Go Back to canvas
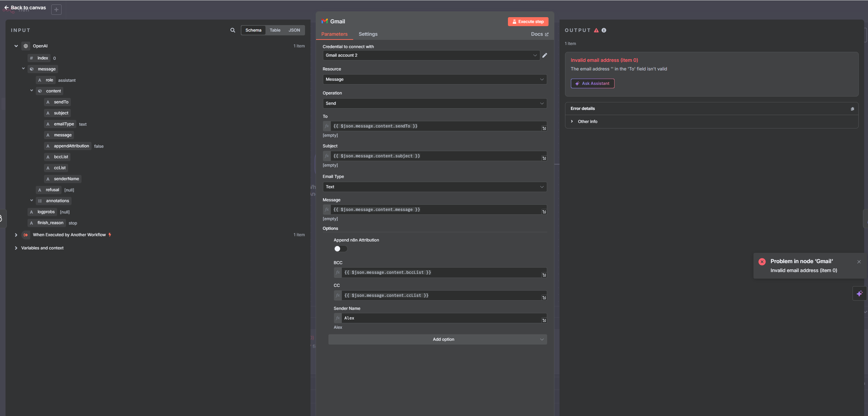This screenshot has height=416, width=868. [25, 8]
